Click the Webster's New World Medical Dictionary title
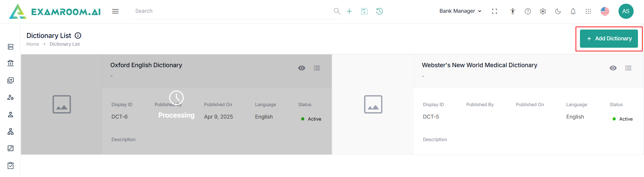This screenshot has width=644, height=177. (480, 65)
